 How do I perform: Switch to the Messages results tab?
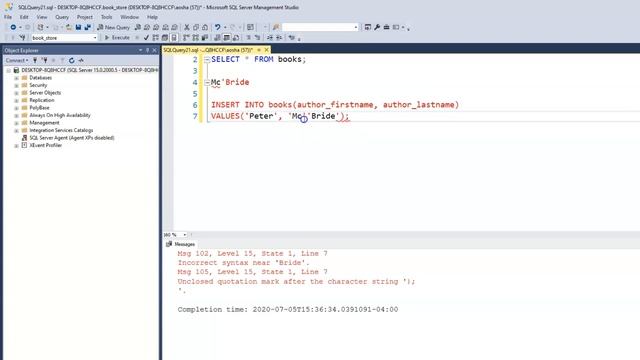[181, 244]
